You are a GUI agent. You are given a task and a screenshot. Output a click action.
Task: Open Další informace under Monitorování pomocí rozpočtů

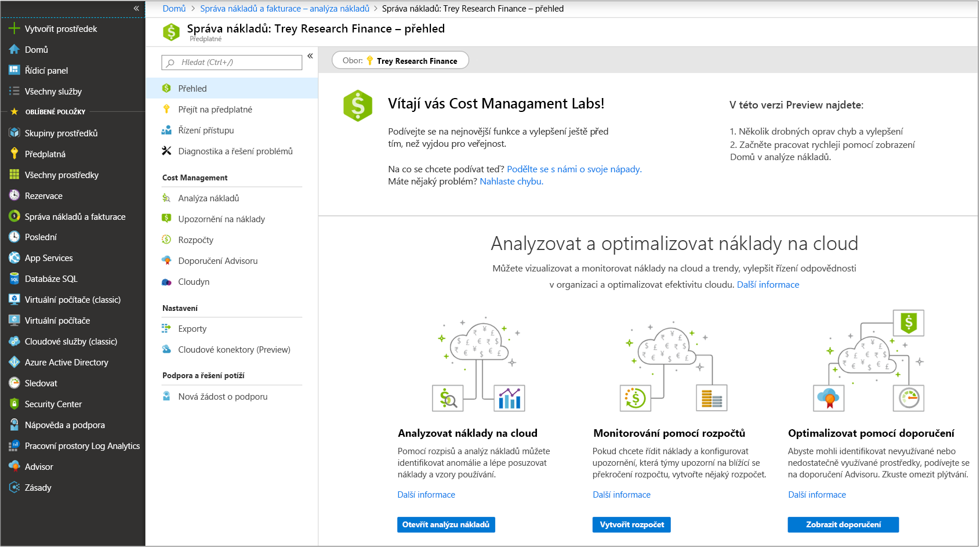tap(622, 495)
